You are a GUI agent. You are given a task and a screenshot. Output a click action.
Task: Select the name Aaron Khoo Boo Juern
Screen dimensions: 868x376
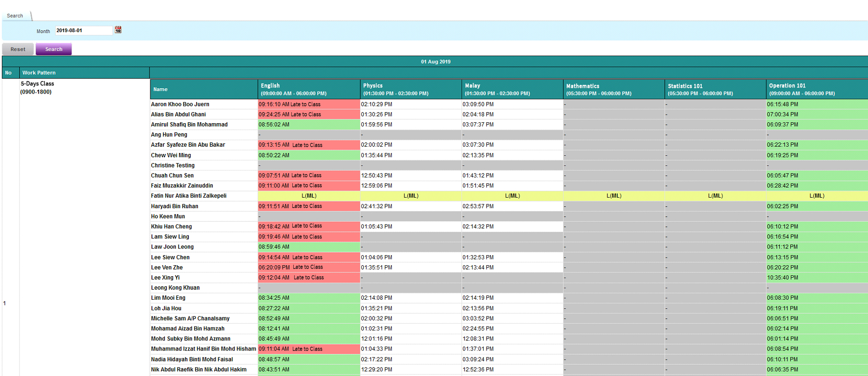(180, 104)
